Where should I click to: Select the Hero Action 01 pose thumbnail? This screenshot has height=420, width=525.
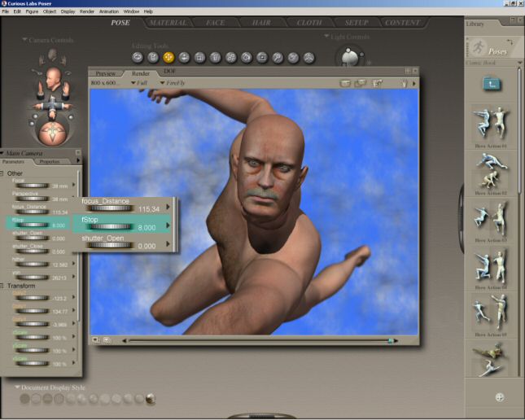point(491,124)
